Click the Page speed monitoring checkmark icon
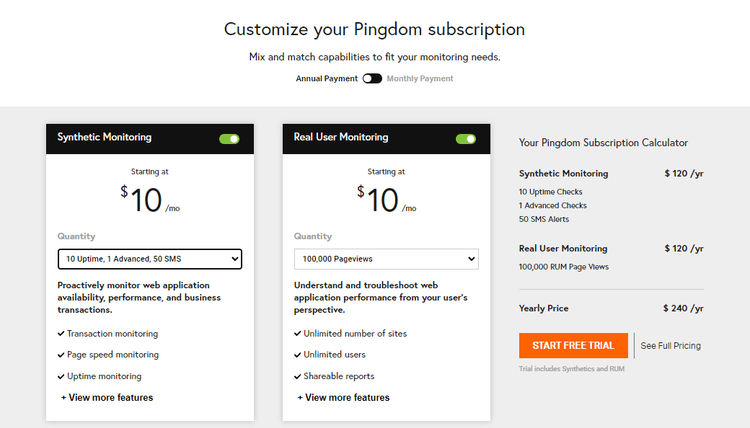The width and height of the screenshot is (750, 428). 61,355
